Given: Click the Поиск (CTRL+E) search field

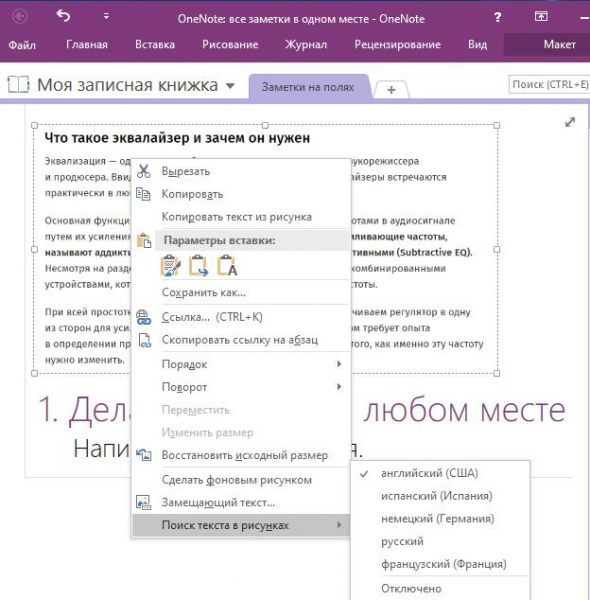Looking at the screenshot, I should (x=549, y=84).
